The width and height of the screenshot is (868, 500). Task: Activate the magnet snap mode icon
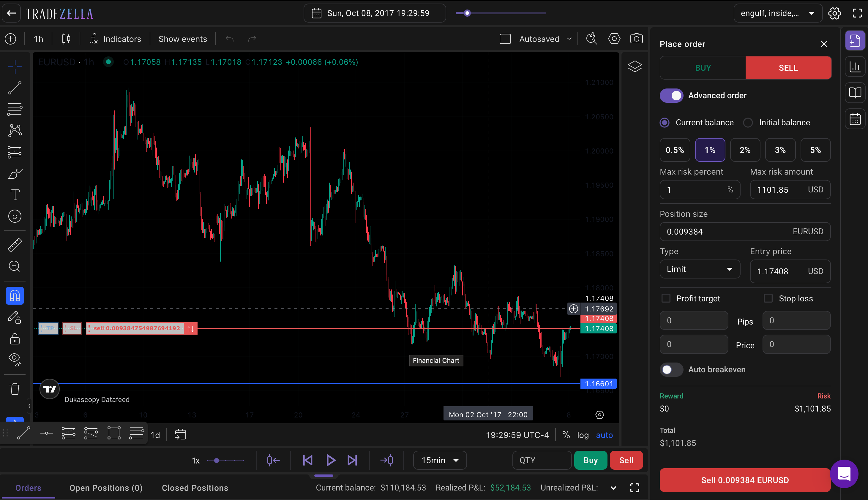coord(15,296)
